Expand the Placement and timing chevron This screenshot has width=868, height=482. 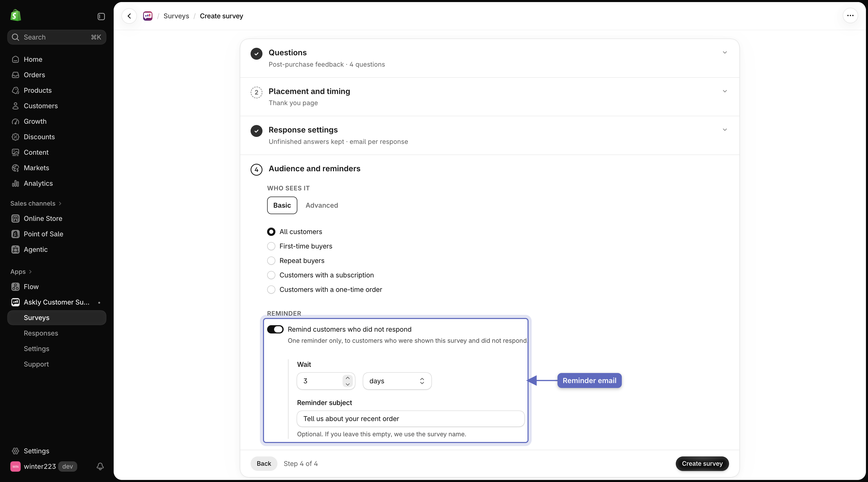click(724, 91)
